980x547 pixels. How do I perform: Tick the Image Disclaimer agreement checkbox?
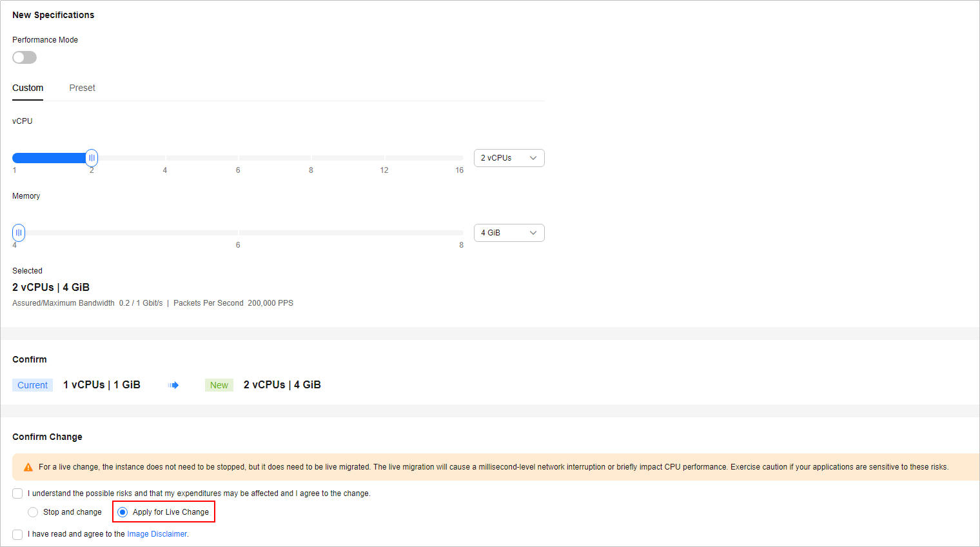[17, 534]
